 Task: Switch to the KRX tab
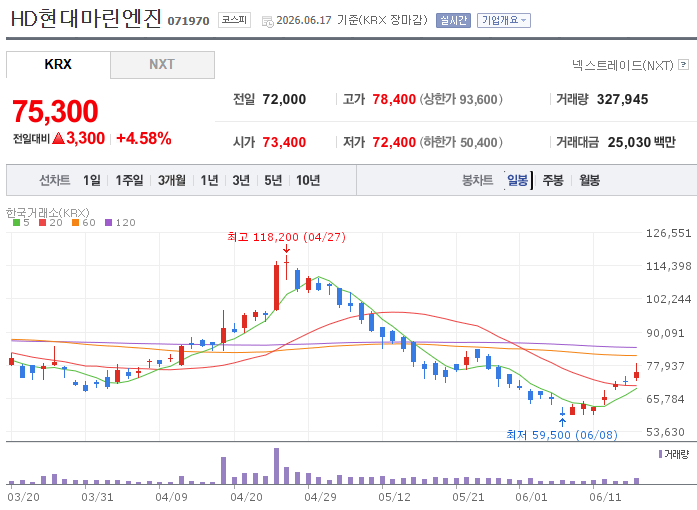pyautogui.click(x=58, y=64)
